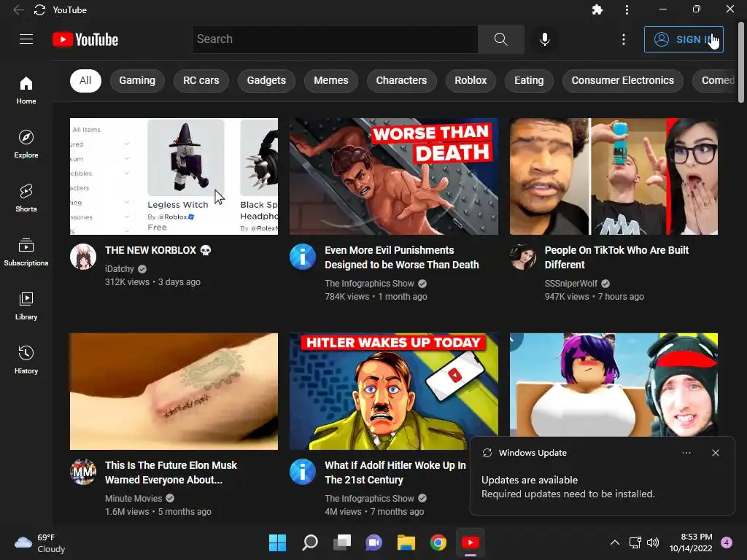Open YouTube settings three-dot menu
Screen dimensions: 747x560
(624, 39)
